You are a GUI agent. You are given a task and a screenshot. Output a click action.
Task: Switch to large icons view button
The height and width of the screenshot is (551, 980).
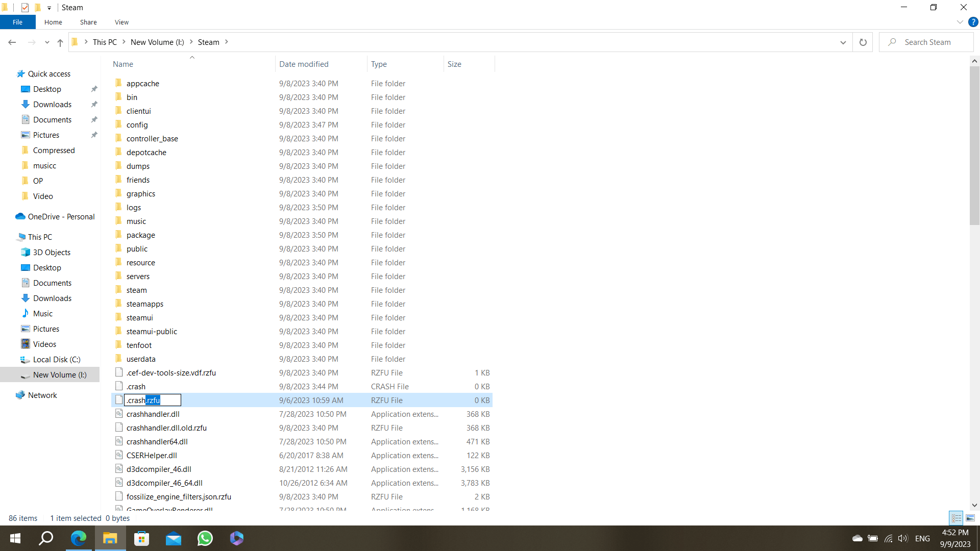coord(970,518)
